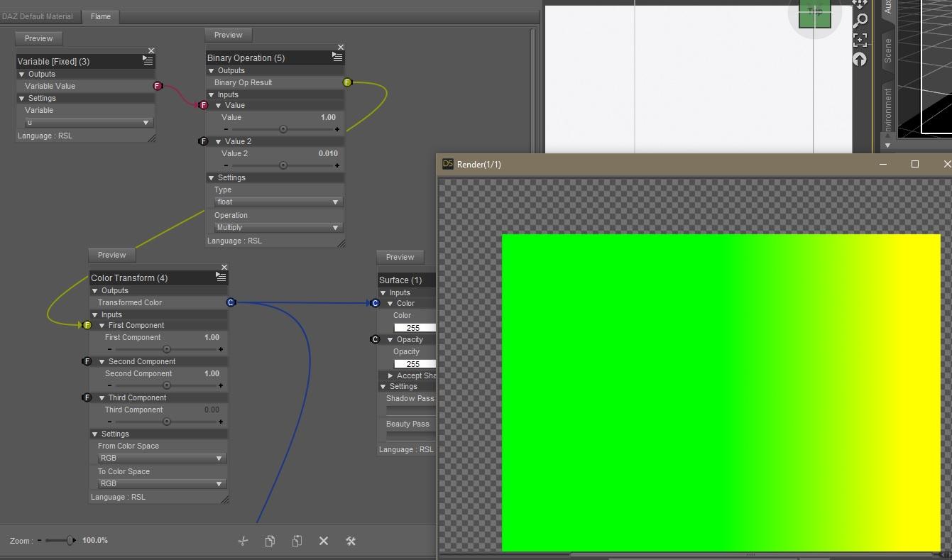Image resolution: width=952 pixels, height=560 pixels.
Task: Click the First Component slider handle
Action: [167, 349]
